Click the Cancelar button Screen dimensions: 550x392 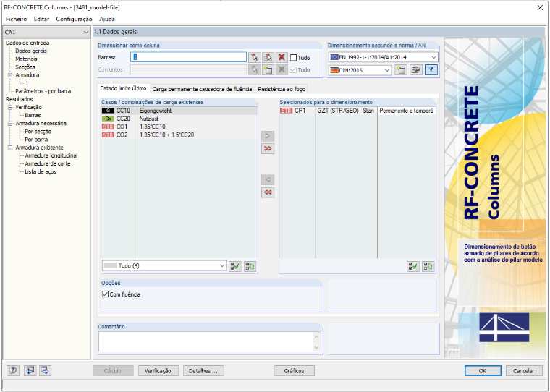click(523, 370)
